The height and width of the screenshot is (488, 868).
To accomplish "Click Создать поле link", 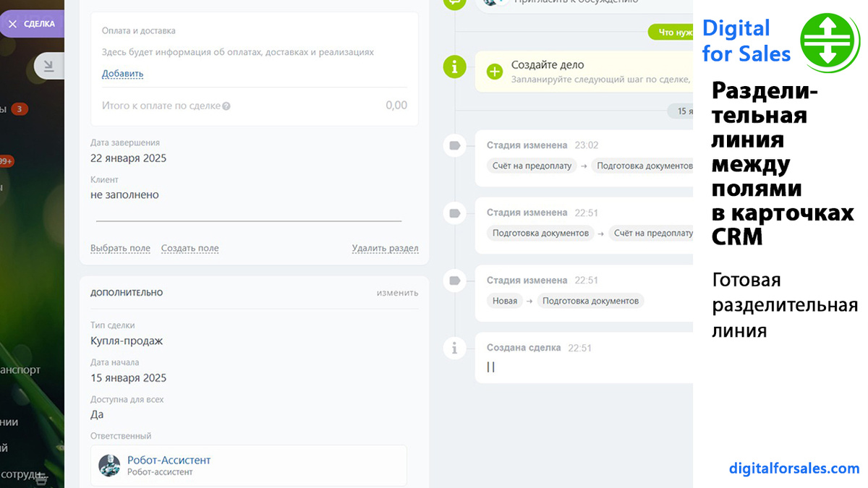I will (x=190, y=248).
